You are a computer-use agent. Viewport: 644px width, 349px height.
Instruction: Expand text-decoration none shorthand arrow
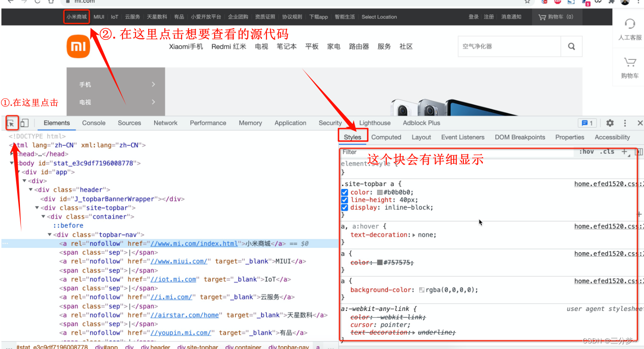(x=414, y=235)
